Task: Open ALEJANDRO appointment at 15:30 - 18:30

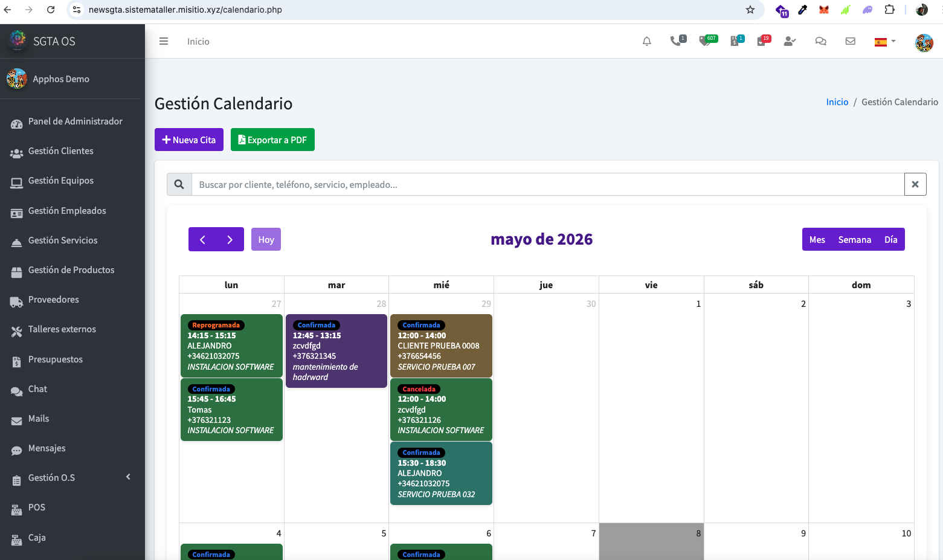Action: coord(441,473)
